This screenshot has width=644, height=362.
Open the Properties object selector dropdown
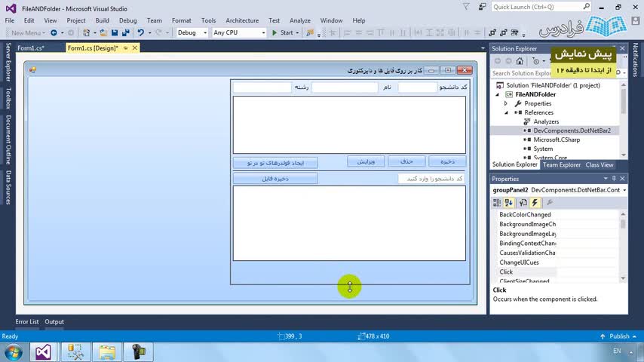click(624, 190)
